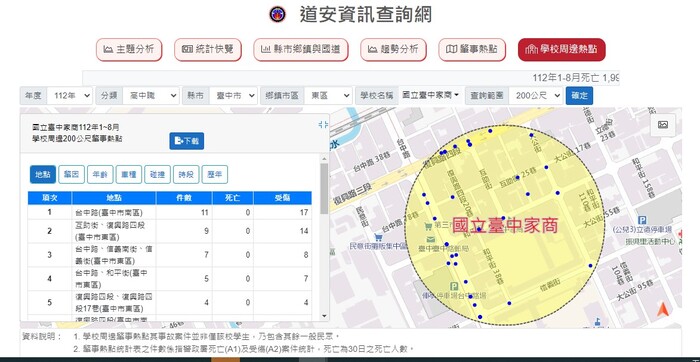
Task: Click the 確定 confirm button
Action: pos(579,96)
